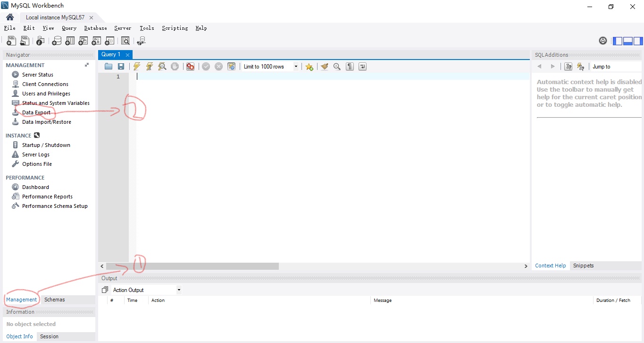Create a new view icon
644x343 pixels.
[x=83, y=41]
